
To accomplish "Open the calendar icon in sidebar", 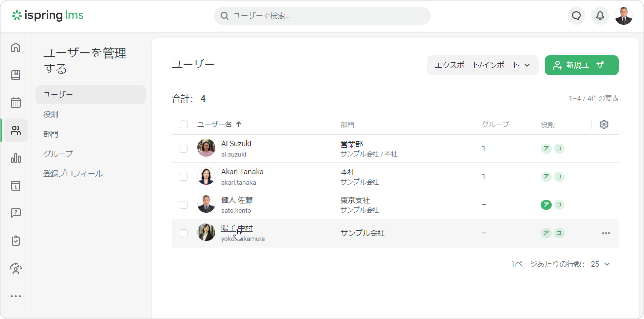I will [x=16, y=102].
